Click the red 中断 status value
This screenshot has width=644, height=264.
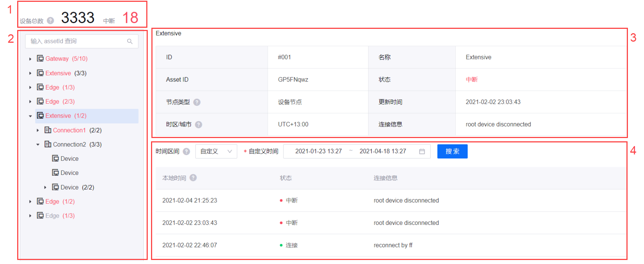[472, 80]
